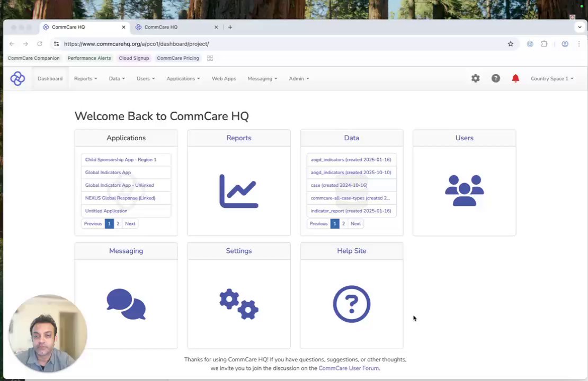Click Previous in Applications pagination
Screen dimensions: 588x381
pos(93,224)
